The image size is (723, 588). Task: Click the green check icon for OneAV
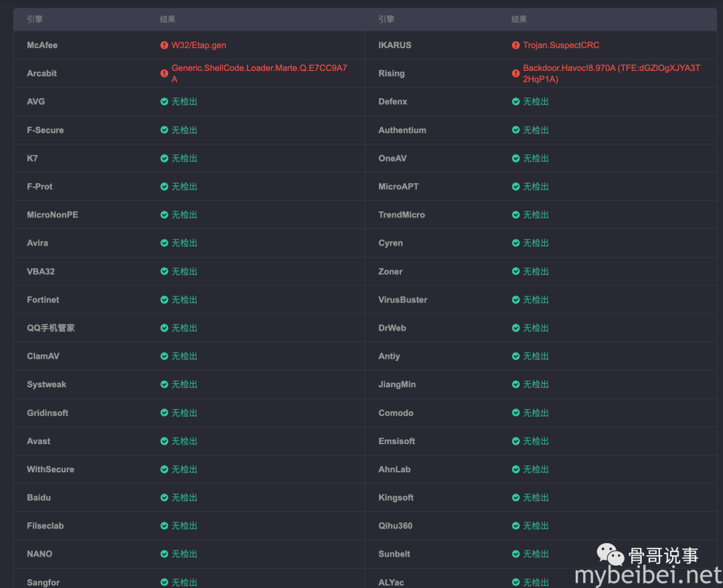[x=515, y=158]
